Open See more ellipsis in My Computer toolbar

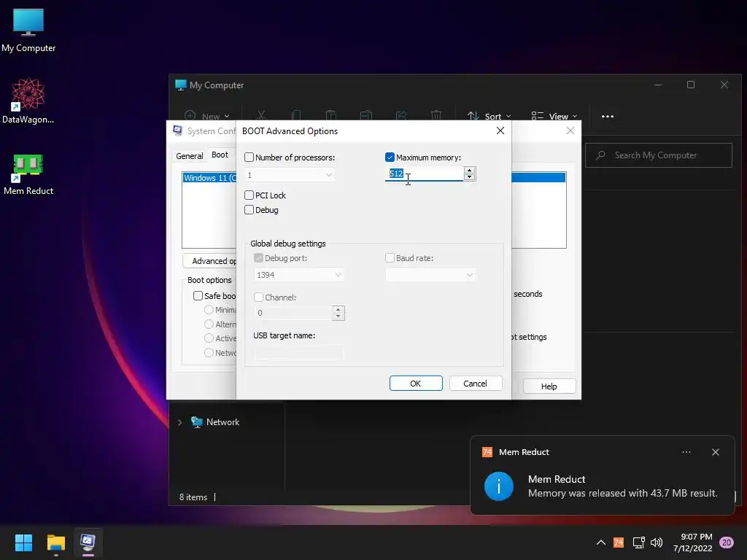pos(608,116)
